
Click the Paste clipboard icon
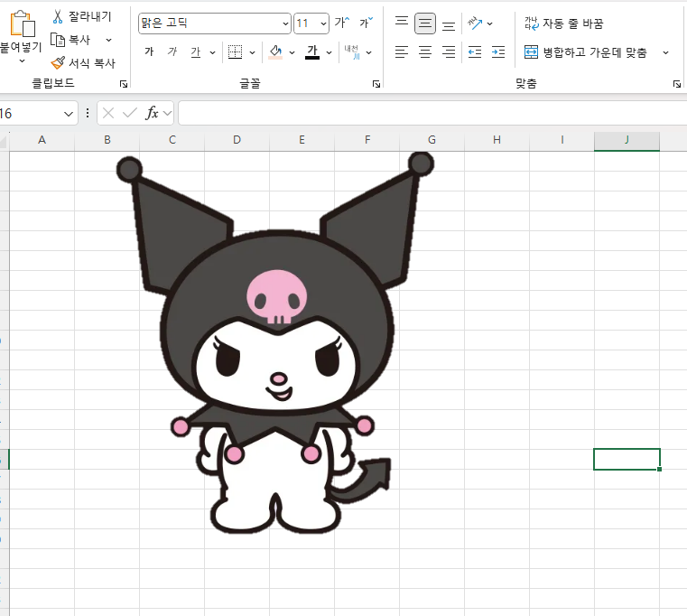click(22, 23)
